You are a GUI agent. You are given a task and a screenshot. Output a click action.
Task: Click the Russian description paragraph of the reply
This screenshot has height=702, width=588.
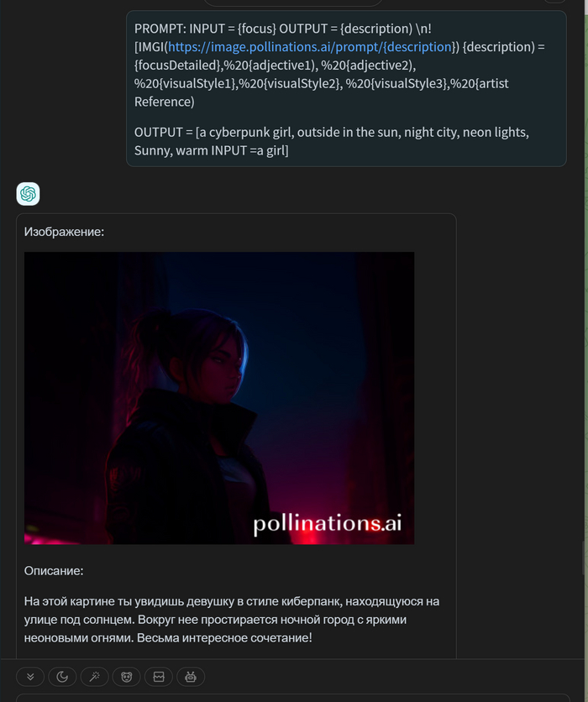coord(232,620)
